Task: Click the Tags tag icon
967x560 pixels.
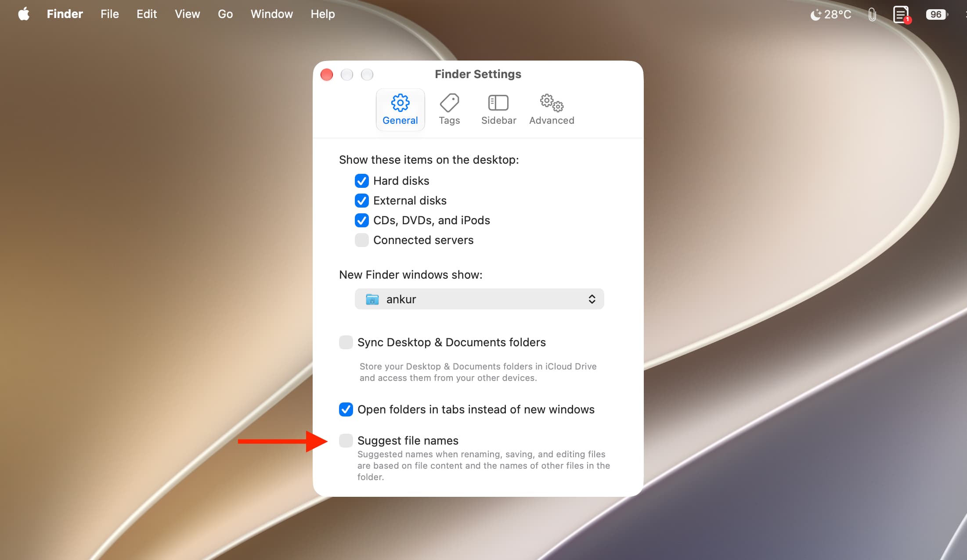Action: point(449,103)
